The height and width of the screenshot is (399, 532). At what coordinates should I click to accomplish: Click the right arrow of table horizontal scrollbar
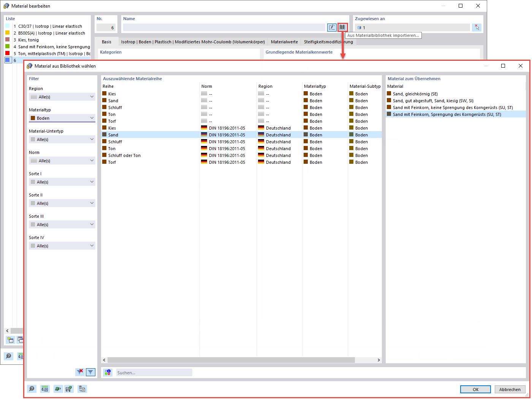[x=378, y=360]
